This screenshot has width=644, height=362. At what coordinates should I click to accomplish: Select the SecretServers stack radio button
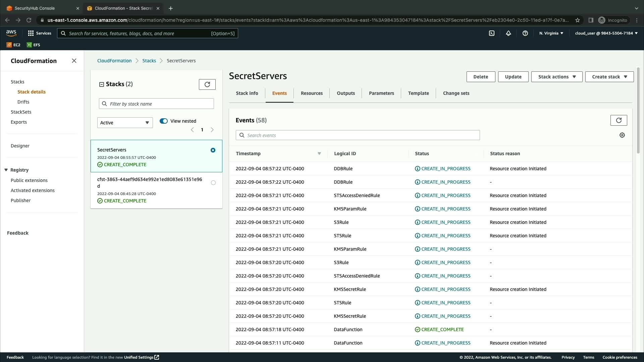[213, 150]
